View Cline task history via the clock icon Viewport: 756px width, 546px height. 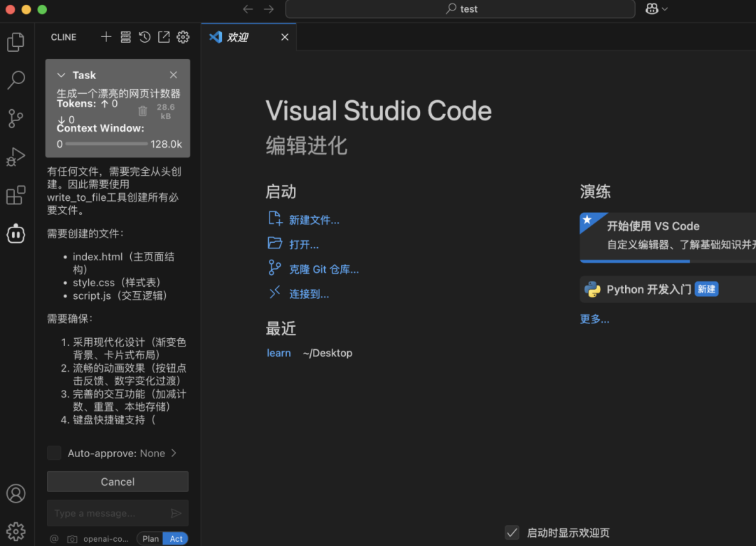(144, 37)
